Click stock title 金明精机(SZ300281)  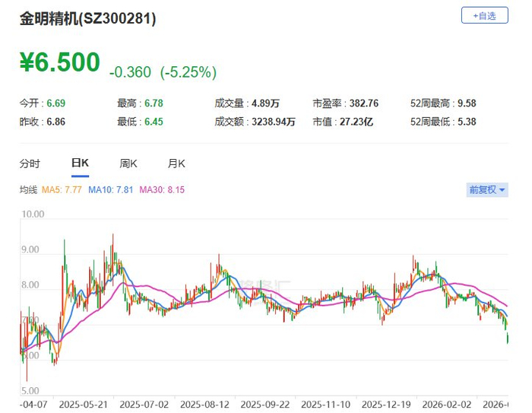(88, 19)
